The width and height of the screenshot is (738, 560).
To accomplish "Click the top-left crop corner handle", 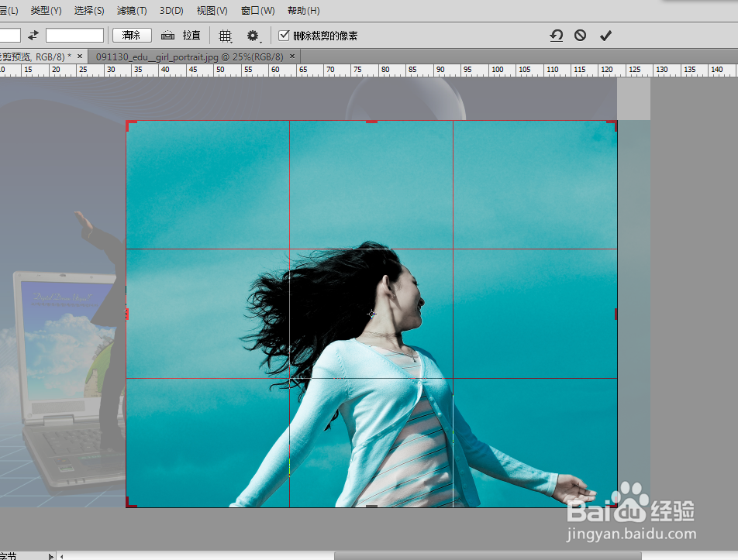I will pyautogui.click(x=130, y=125).
